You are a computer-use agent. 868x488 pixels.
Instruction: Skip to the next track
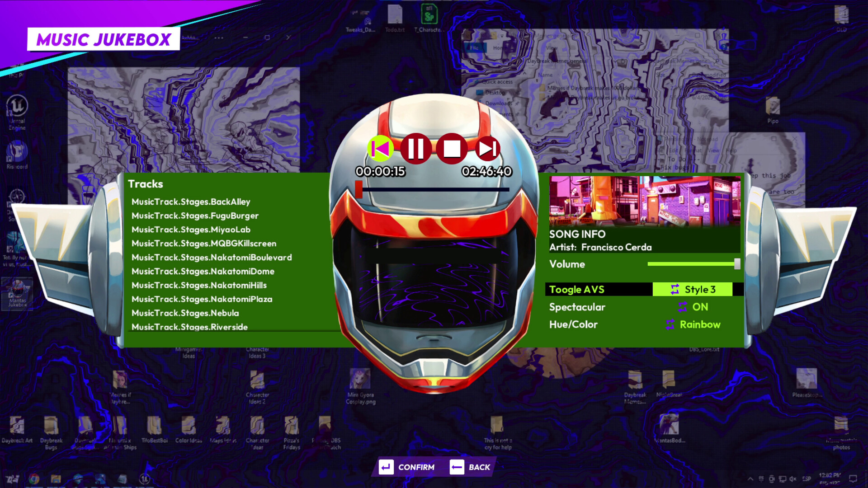pos(487,148)
